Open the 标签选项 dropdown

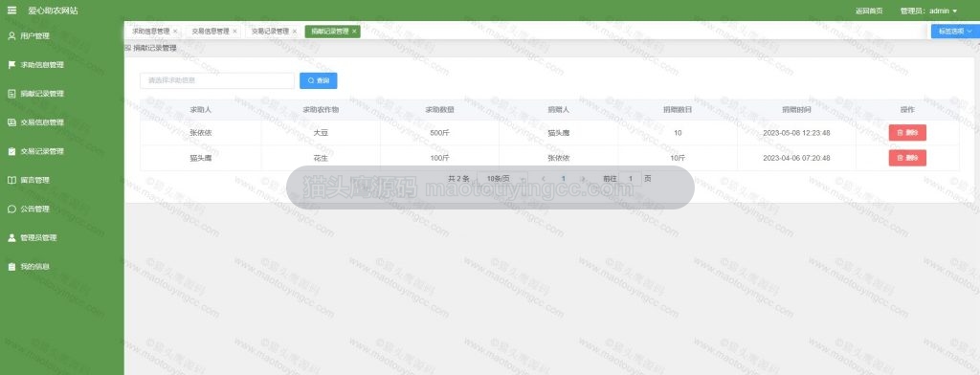coord(956,32)
